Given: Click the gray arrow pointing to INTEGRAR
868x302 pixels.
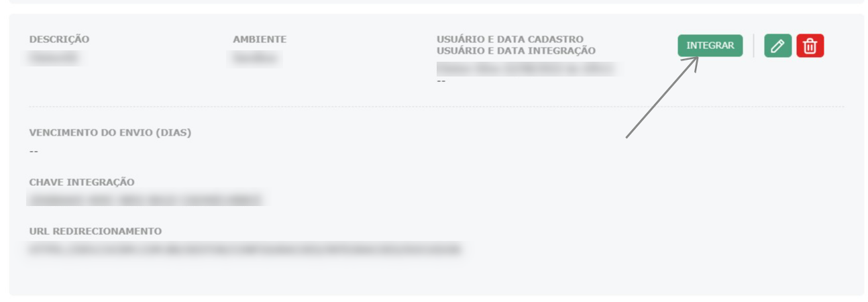Looking at the screenshot, I should [x=663, y=98].
